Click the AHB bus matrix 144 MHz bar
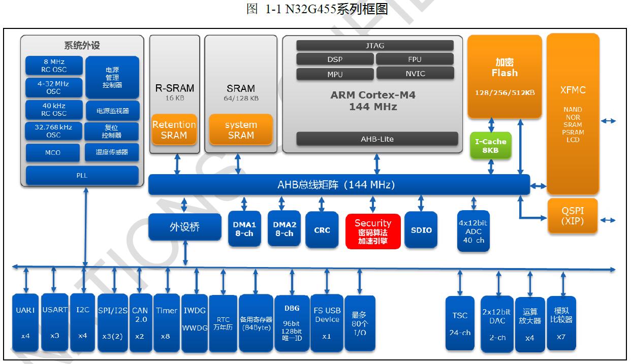Image resolution: width=631 pixels, height=364 pixels. point(339,185)
